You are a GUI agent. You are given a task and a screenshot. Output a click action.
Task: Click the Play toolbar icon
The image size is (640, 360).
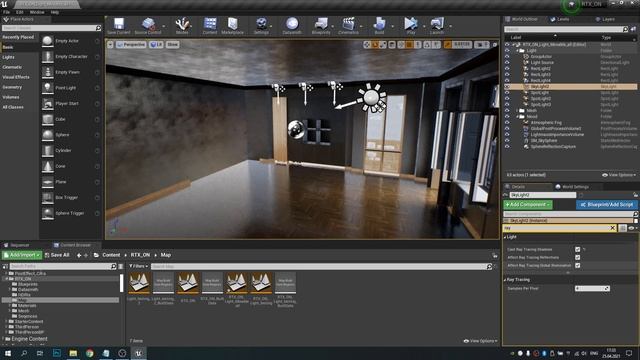point(411,26)
